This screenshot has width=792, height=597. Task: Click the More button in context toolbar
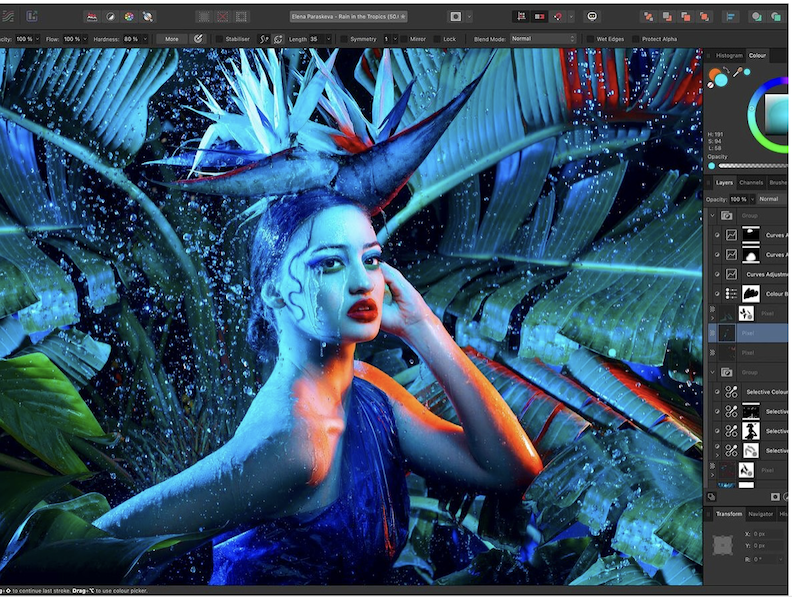click(172, 39)
